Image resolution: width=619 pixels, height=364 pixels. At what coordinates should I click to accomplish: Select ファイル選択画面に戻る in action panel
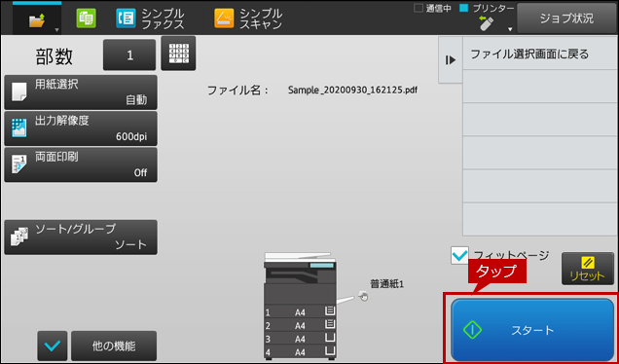540,54
